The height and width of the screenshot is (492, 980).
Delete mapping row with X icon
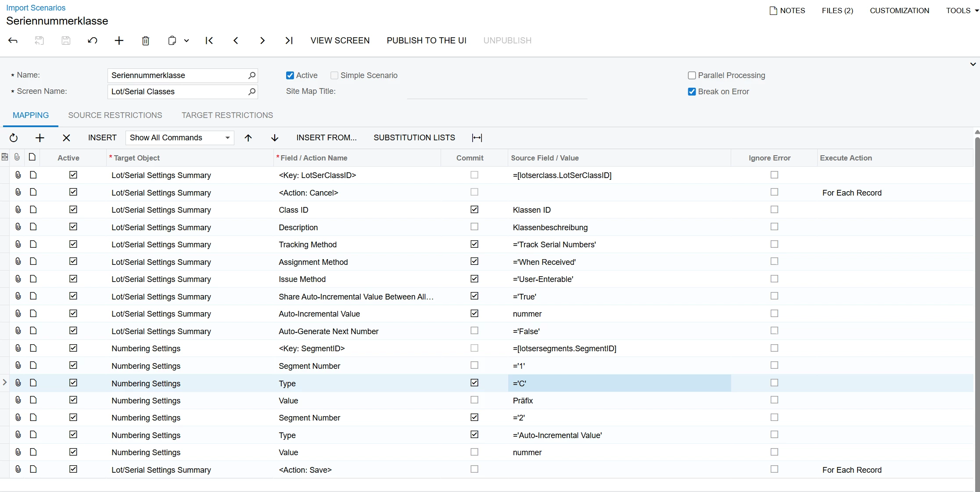(66, 138)
